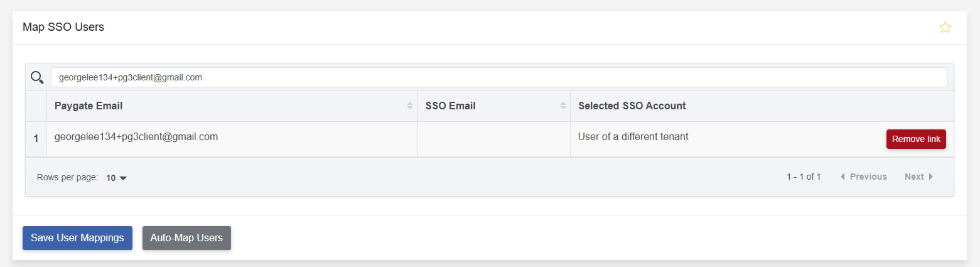Click the red Remove link button

(x=916, y=139)
